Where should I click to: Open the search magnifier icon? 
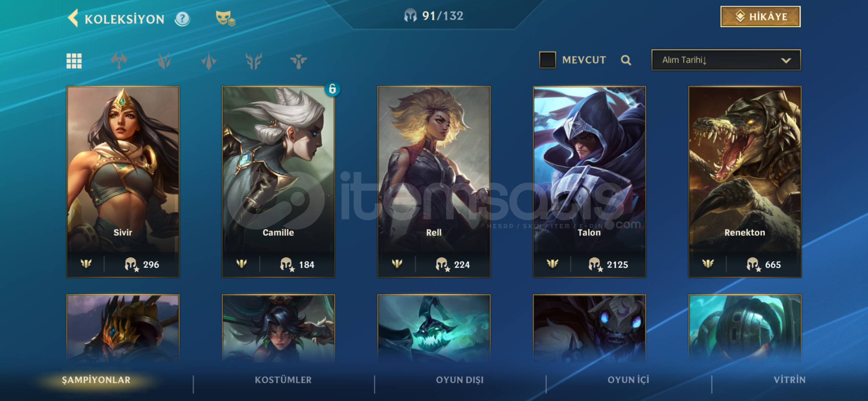[x=626, y=60]
